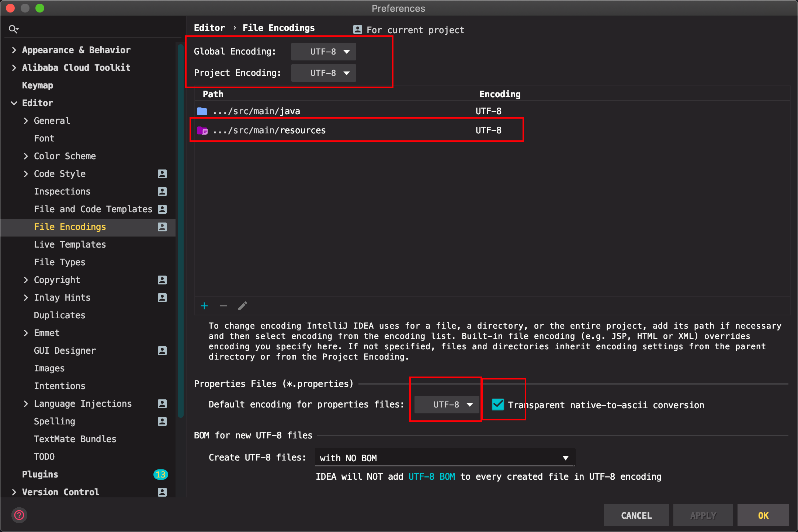
Task: Click the APPLY button
Action: tap(703, 515)
